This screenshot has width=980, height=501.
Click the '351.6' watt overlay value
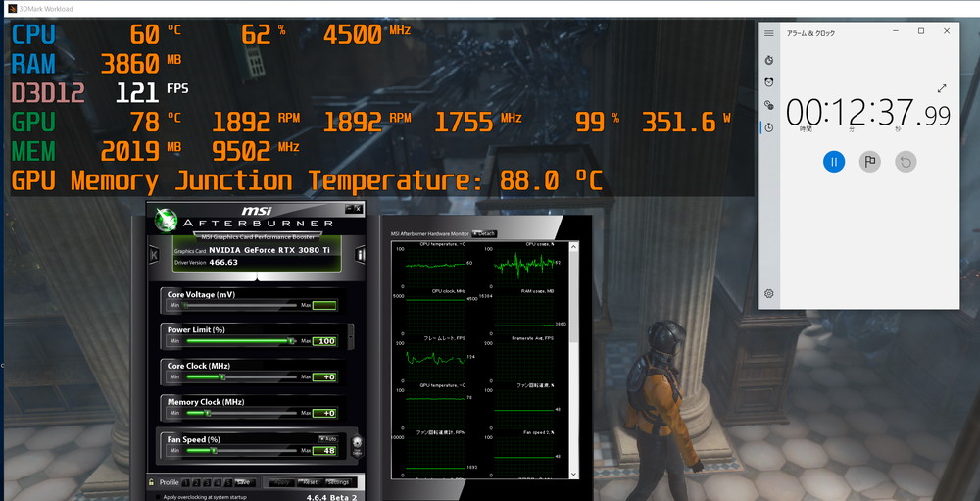[x=679, y=122]
